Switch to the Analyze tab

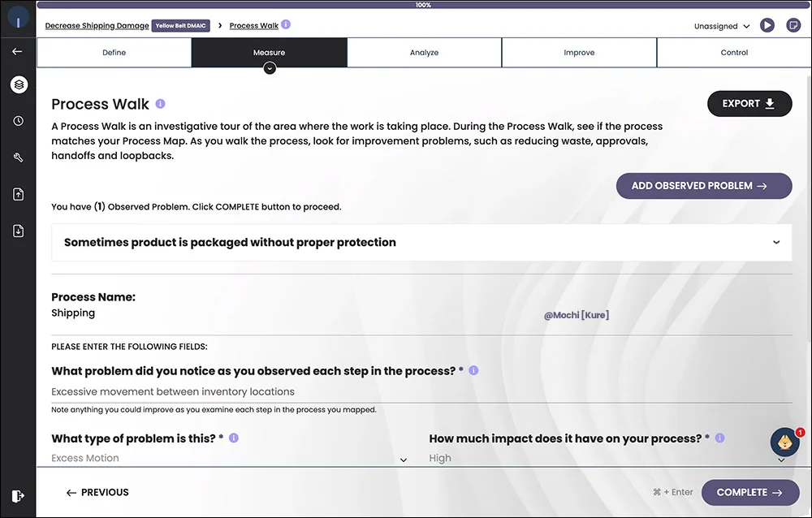(x=424, y=52)
